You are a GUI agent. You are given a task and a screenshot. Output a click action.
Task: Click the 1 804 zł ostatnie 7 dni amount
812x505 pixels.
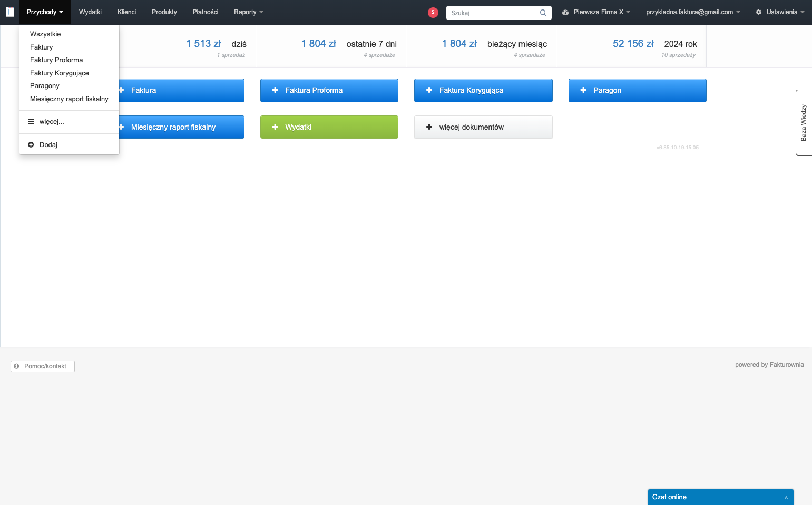(x=318, y=44)
